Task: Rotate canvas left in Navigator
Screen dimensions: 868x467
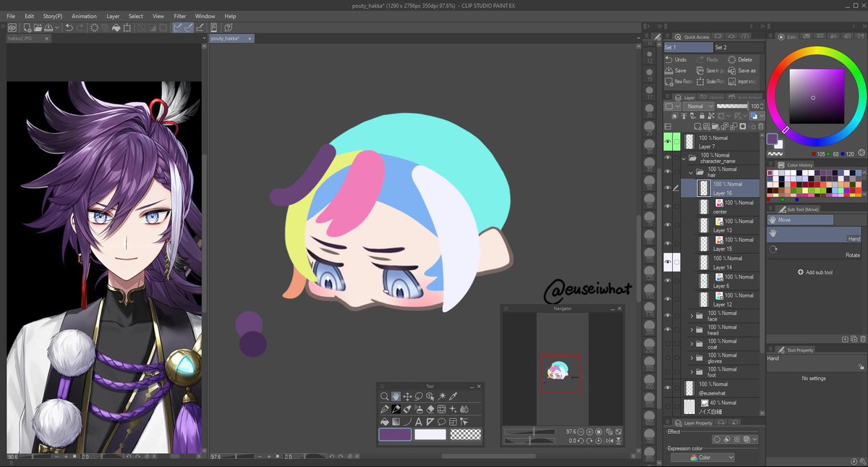Action: pyautogui.click(x=580, y=441)
